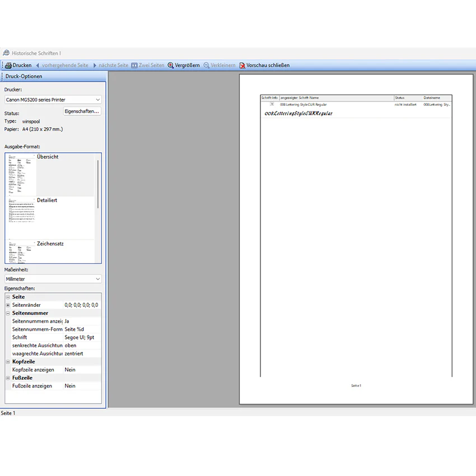Screen dimensions: 476x476
Task: Click the Druck-Optionen panel header
Action: [54, 76]
